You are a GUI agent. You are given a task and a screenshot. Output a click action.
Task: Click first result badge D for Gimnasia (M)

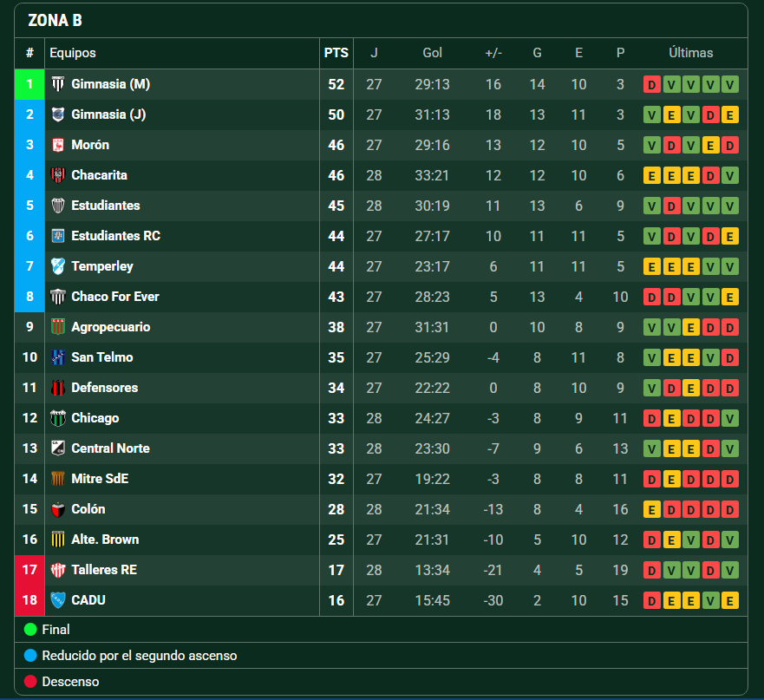point(652,84)
